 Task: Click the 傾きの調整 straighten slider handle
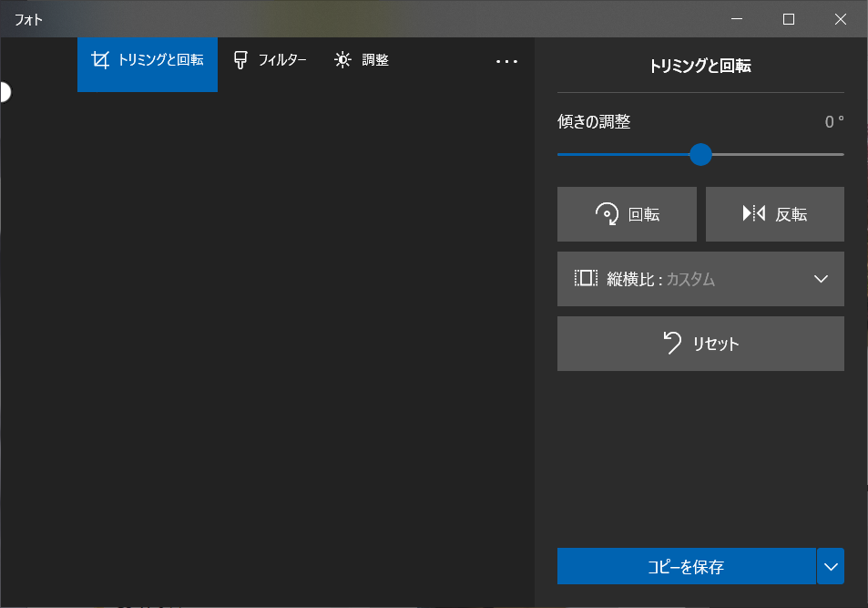(x=700, y=155)
